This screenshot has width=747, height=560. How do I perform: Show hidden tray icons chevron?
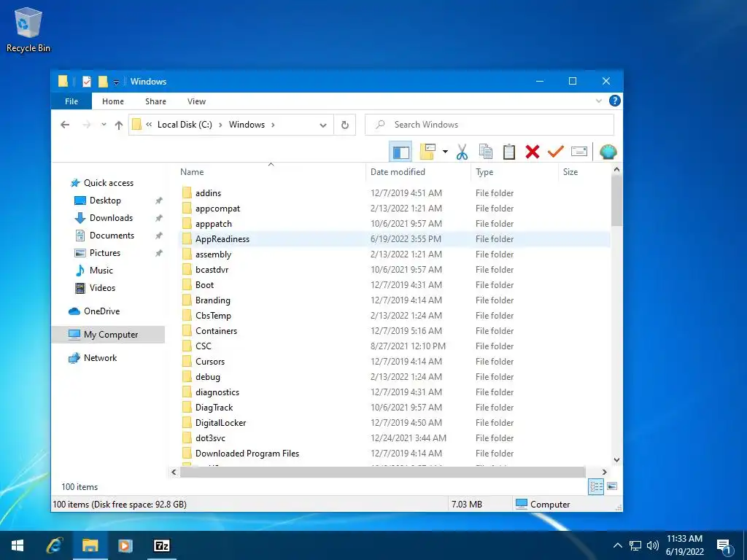point(617,545)
